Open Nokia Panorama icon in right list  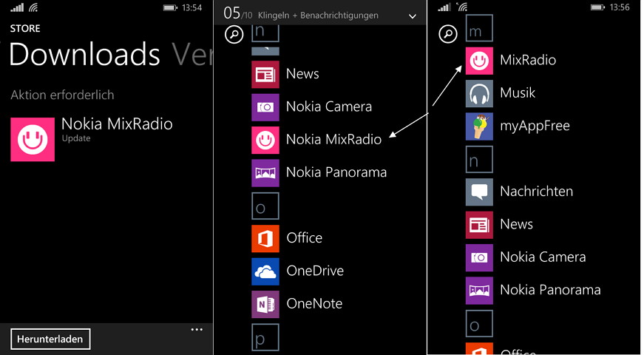point(479,291)
